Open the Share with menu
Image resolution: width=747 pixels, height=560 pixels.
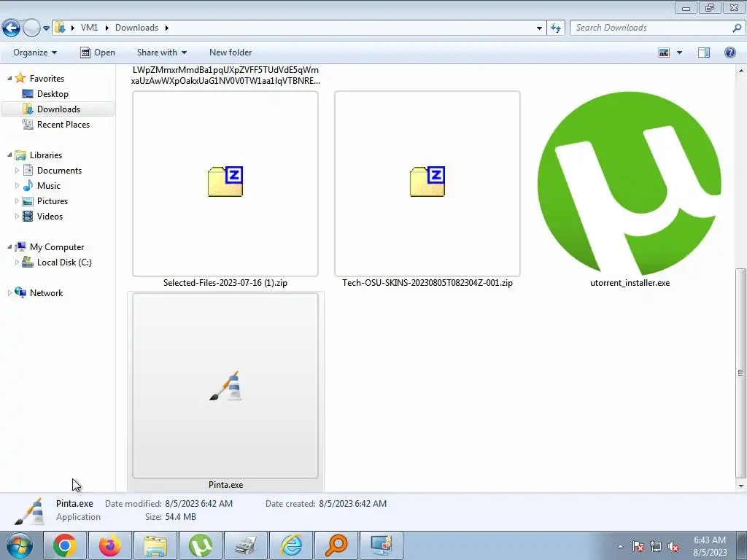[161, 52]
